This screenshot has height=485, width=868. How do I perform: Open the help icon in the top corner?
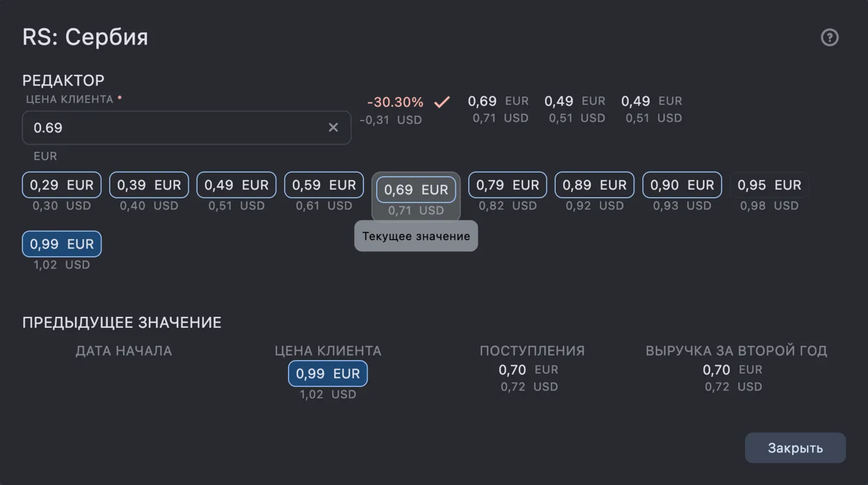tap(829, 37)
